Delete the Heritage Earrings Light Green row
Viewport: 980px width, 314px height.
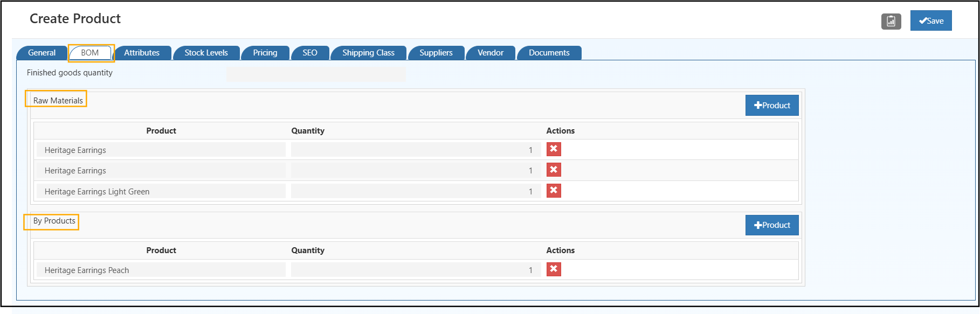click(x=554, y=191)
